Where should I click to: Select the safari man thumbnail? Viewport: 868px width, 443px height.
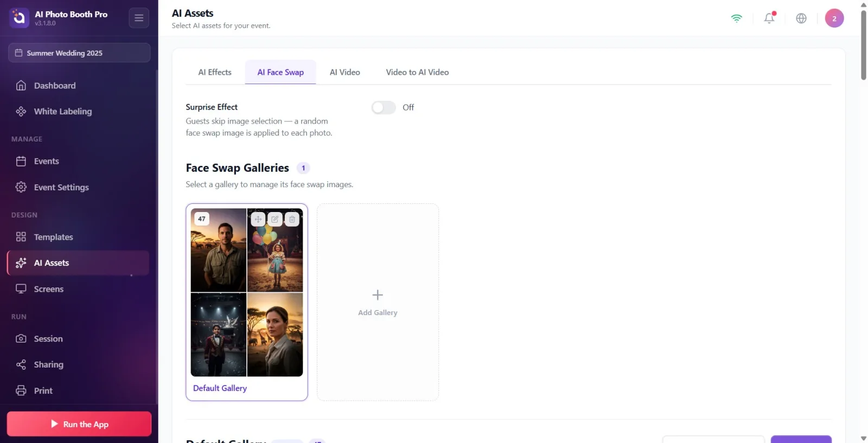[x=219, y=250]
